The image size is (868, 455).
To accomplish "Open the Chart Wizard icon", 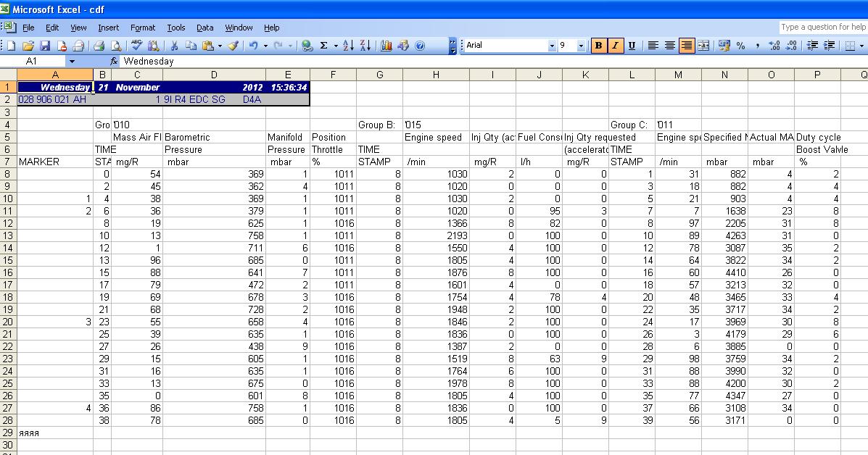I will pyautogui.click(x=386, y=46).
